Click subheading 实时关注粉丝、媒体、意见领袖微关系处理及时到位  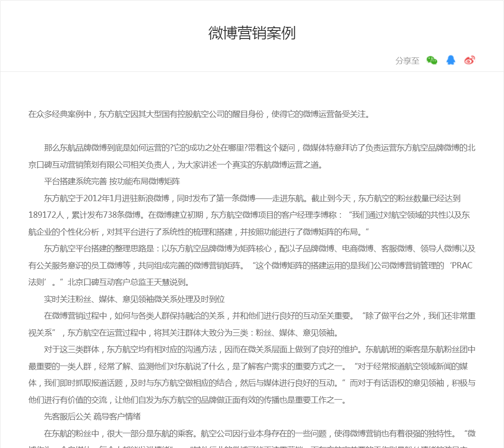[134, 299]
